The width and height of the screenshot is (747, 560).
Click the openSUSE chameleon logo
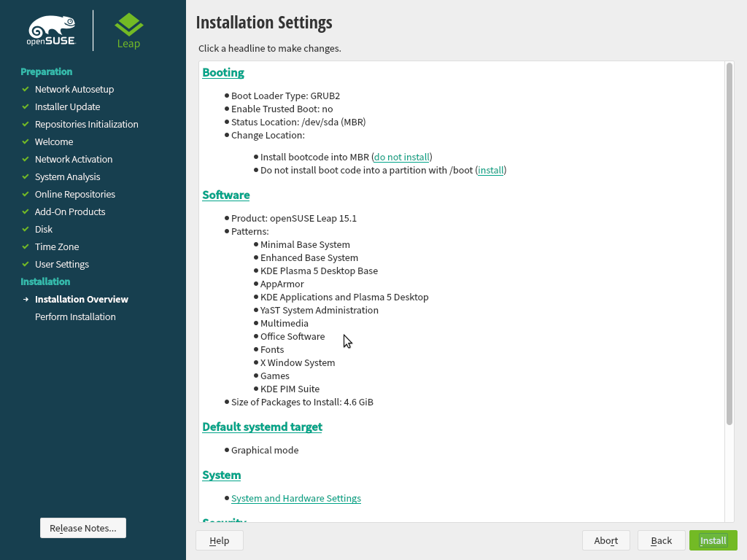point(52,31)
